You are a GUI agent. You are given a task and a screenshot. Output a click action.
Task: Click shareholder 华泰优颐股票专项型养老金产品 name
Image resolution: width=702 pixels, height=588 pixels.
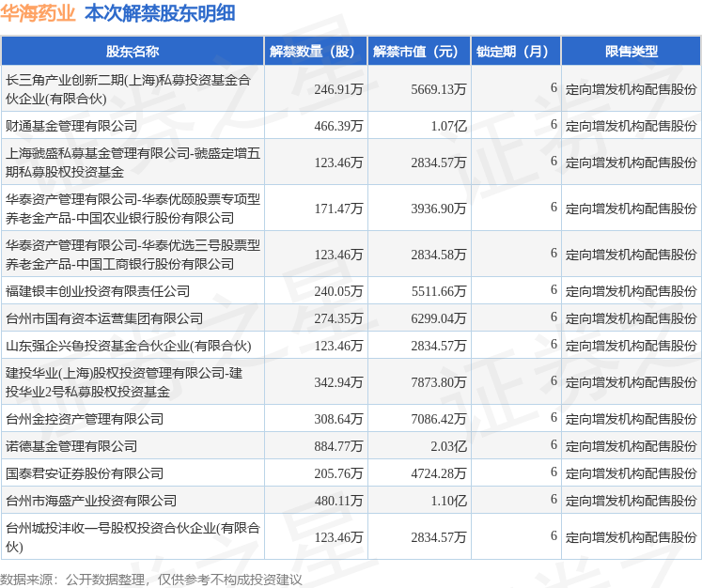[x=133, y=209]
